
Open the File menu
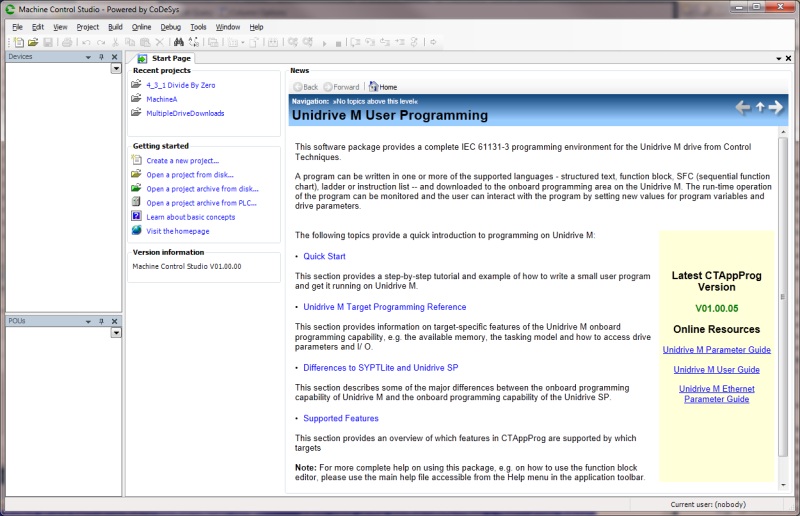coord(17,27)
